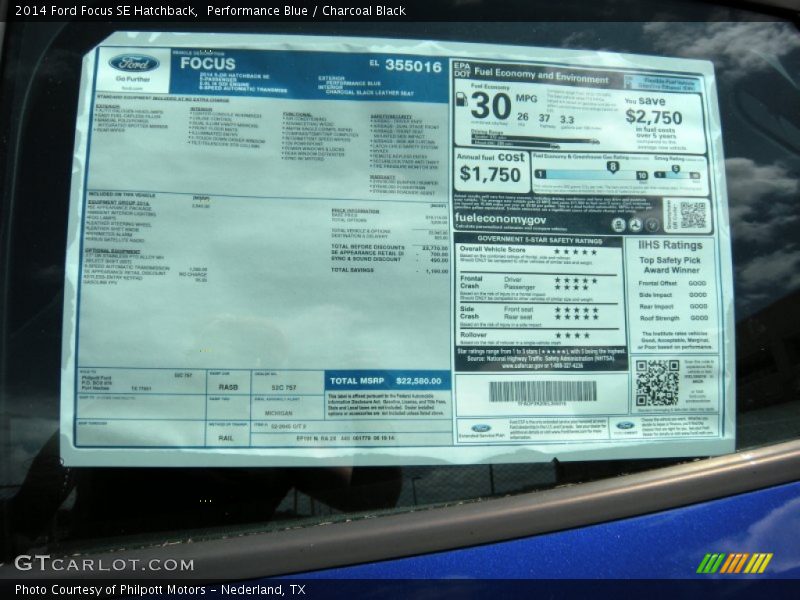Click the RASB ramp code
The image size is (800, 600).
click(x=228, y=387)
